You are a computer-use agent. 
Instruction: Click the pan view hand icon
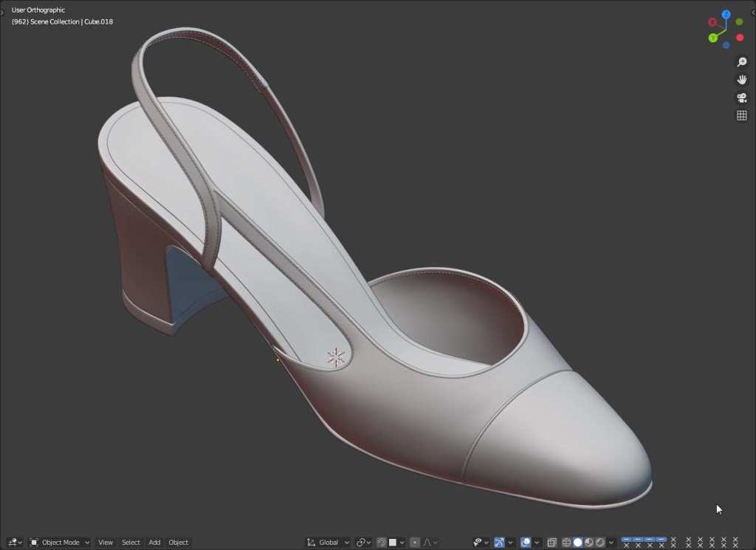point(742,80)
